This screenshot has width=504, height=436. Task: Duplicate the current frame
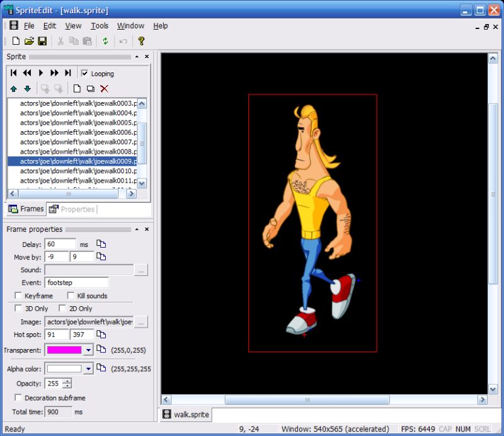click(x=91, y=88)
